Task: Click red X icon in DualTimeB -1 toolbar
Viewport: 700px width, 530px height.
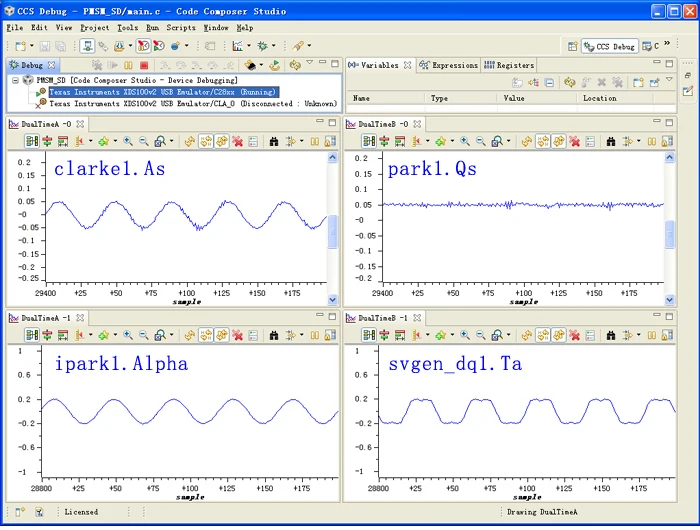Action: (x=575, y=335)
